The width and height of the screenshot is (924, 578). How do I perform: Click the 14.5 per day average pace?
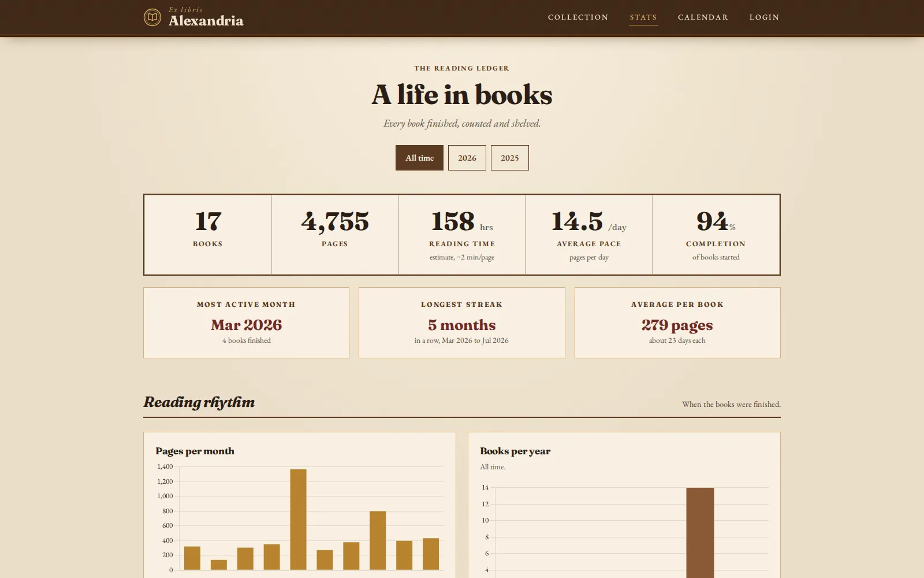click(589, 235)
